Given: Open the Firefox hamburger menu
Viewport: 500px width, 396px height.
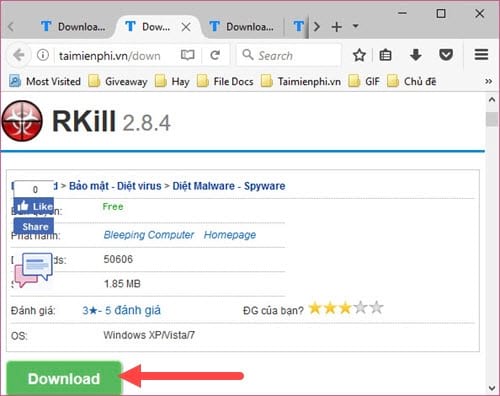Looking at the screenshot, I should pos(481,55).
